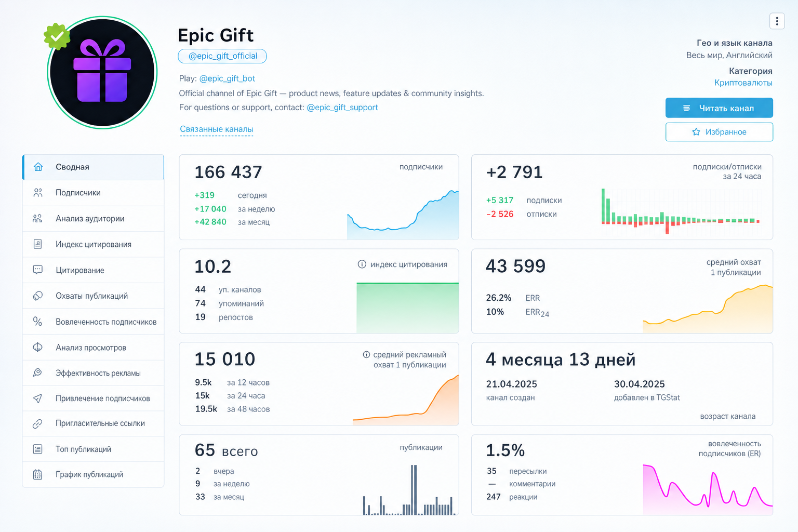This screenshot has height=532, width=798.
Task: Click the 26.2% ERR value
Action: coord(499,298)
